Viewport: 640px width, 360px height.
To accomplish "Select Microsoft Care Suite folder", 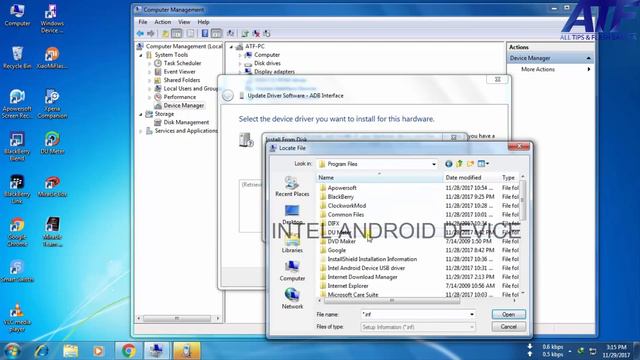I will [x=353, y=294].
